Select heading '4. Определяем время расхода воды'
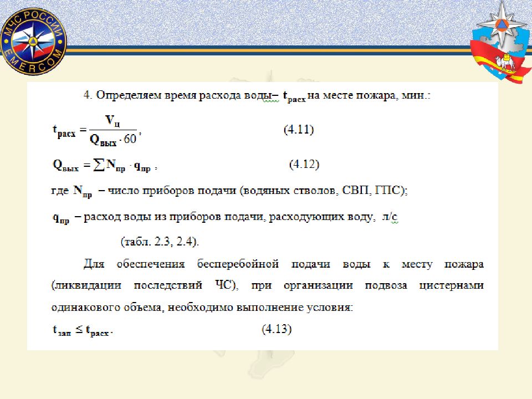The height and width of the screenshot is (399, 532). [177, 95]
